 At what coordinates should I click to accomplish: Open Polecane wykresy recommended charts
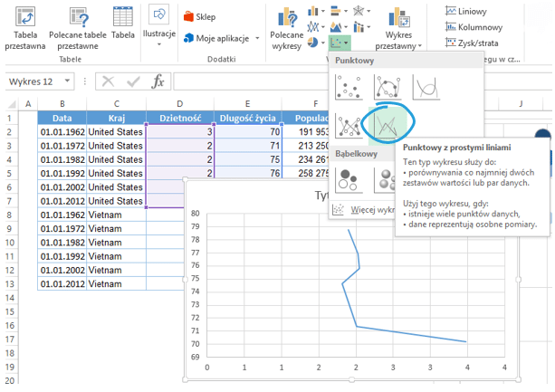point(288,27)
